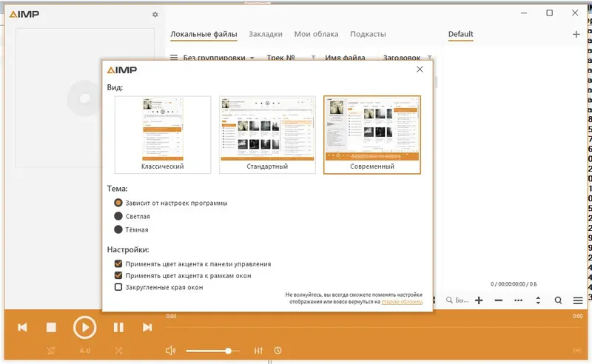Choose the Классический view thumbnail
Viewport: 592px width, 364px height.
click(163, 135)
